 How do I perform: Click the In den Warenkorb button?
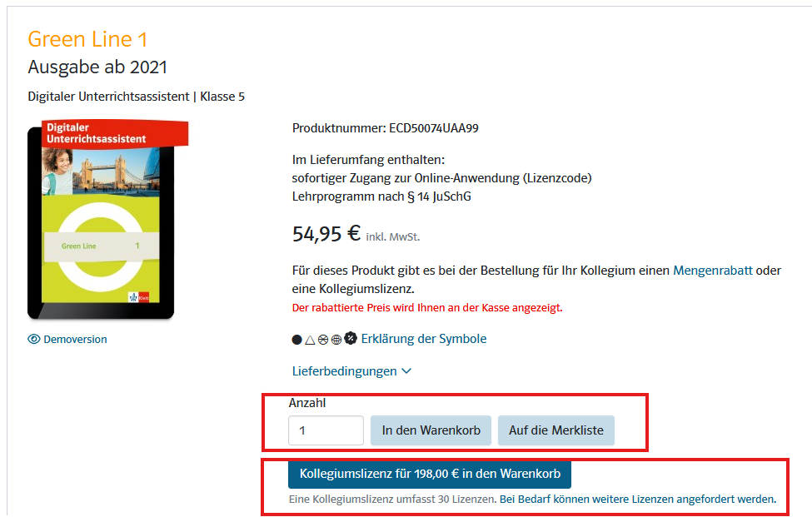[x=431, y=430]
